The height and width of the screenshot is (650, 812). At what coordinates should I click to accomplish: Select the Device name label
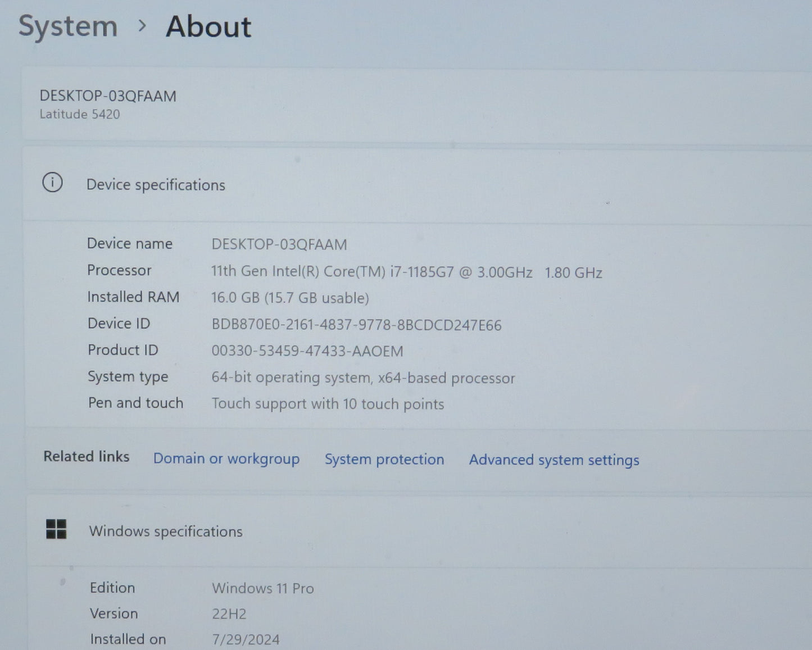[x=130, y=243]
